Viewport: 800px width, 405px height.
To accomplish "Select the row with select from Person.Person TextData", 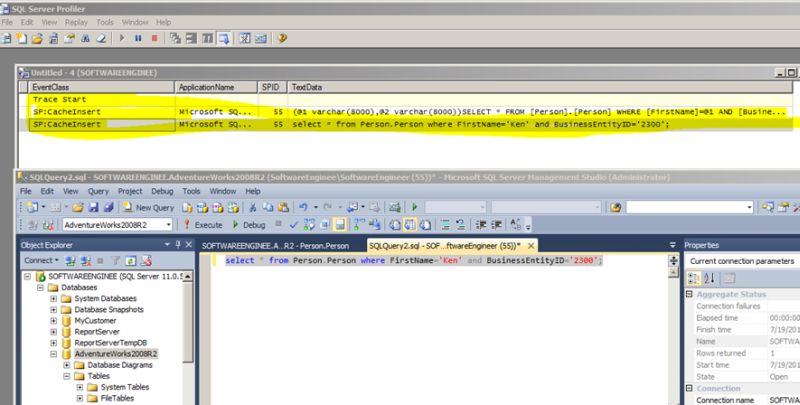I will click(x=405, y=124).
